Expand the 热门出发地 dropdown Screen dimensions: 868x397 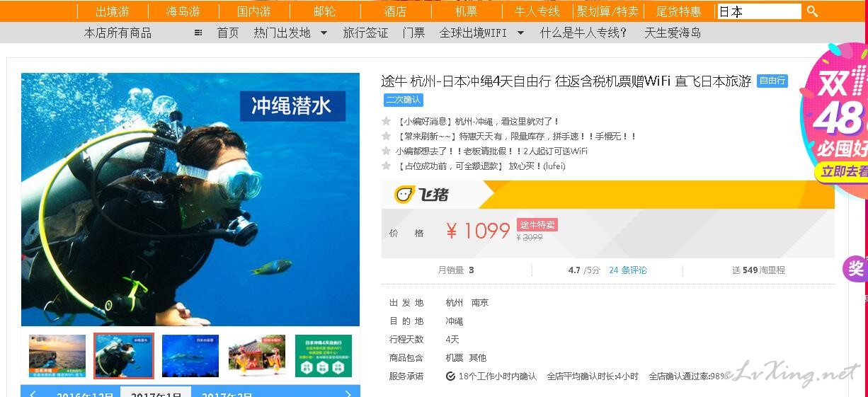coord(324,33)
